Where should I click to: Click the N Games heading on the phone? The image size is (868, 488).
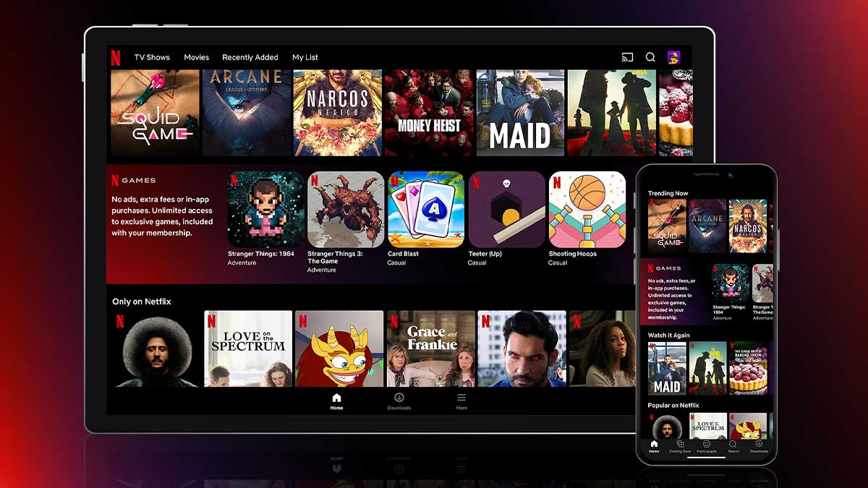coord(665,268)
